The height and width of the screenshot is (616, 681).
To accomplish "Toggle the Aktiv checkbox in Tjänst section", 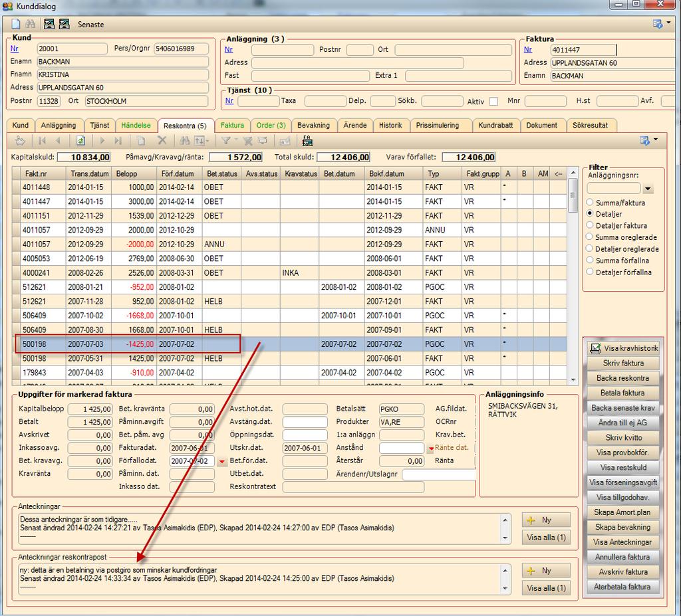I will (494, 101).
